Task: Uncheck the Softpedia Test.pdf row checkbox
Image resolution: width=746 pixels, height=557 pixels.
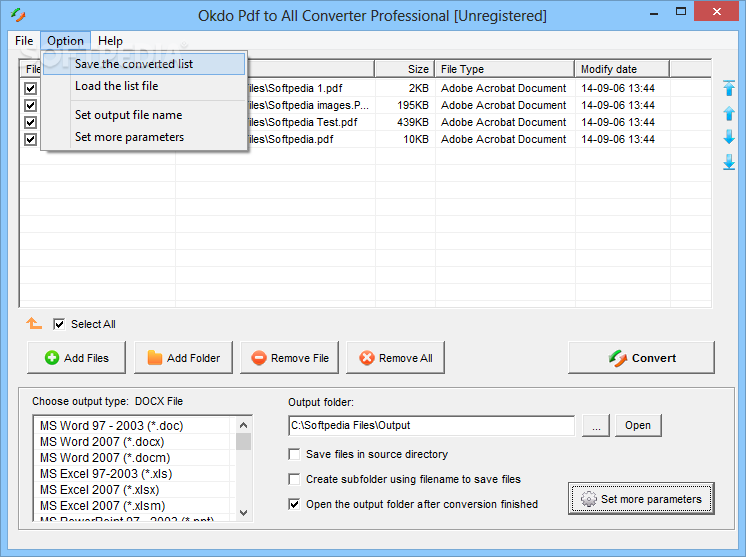Action: tap(30, 122)
